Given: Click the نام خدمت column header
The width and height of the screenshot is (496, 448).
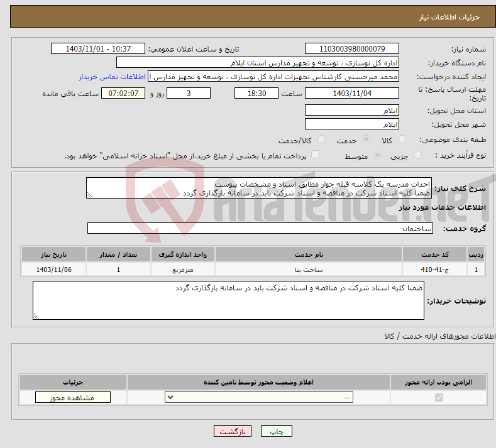Looking at the screenshot, I should (309, 254).
